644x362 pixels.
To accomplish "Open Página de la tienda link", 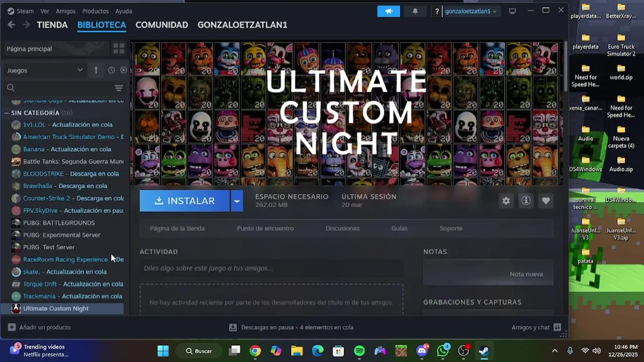I will click(177, 228).
